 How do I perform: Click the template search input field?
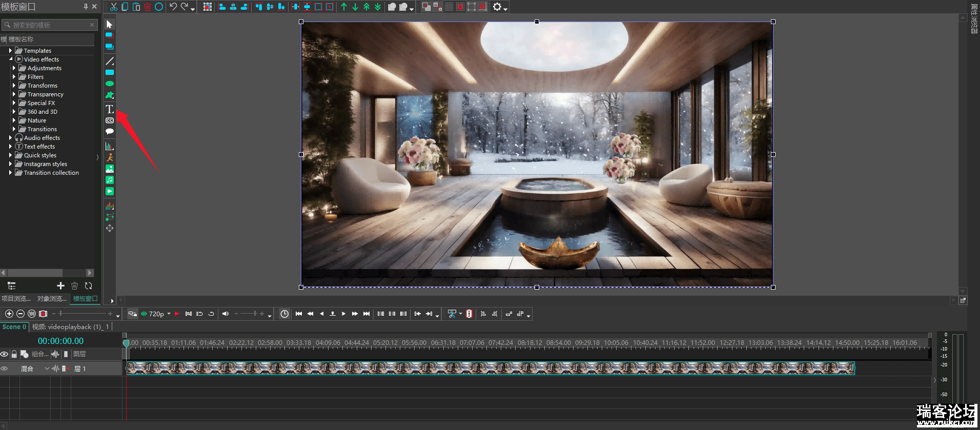[49, 25]
